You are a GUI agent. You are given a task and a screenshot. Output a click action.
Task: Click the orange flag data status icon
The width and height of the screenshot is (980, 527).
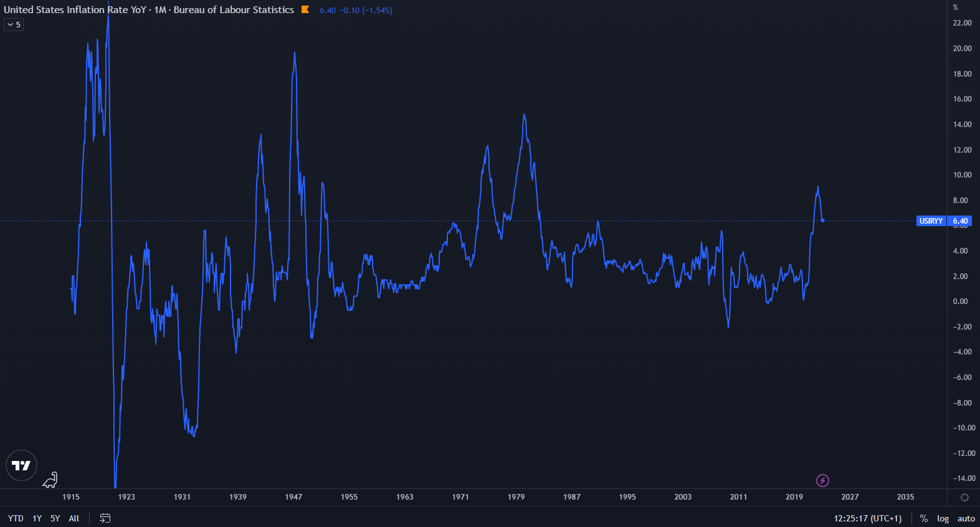click(x=305, y=9)
